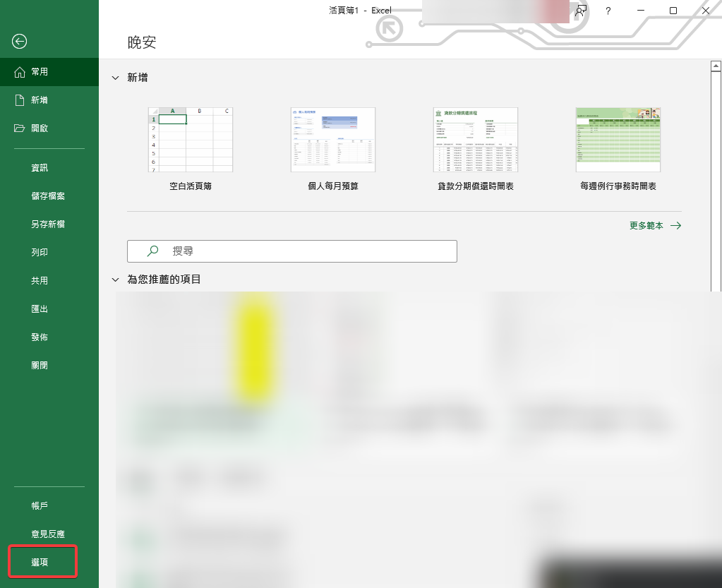Screen dimensions: 722x588
Task: Click the question mark help icon
Action: 608,11
